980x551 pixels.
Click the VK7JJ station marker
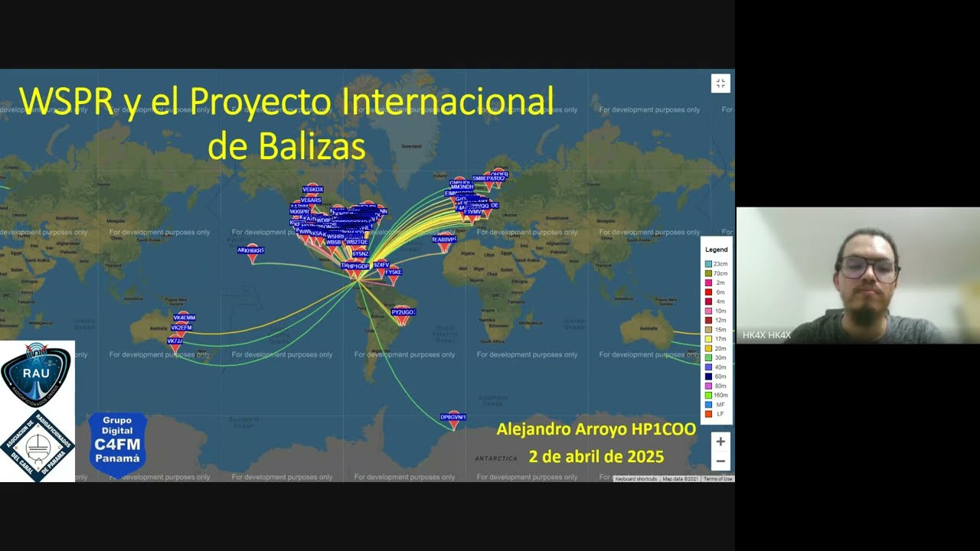tap(175, 341)
